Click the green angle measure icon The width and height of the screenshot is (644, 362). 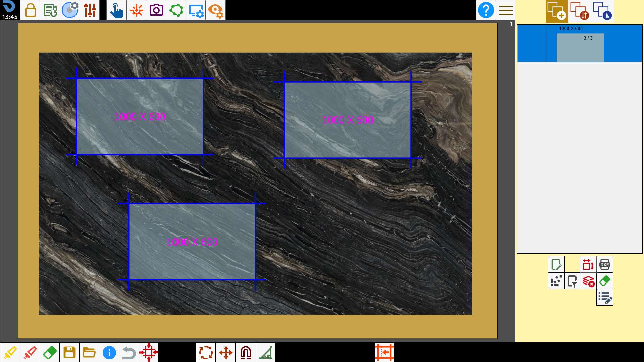[265, 352]
